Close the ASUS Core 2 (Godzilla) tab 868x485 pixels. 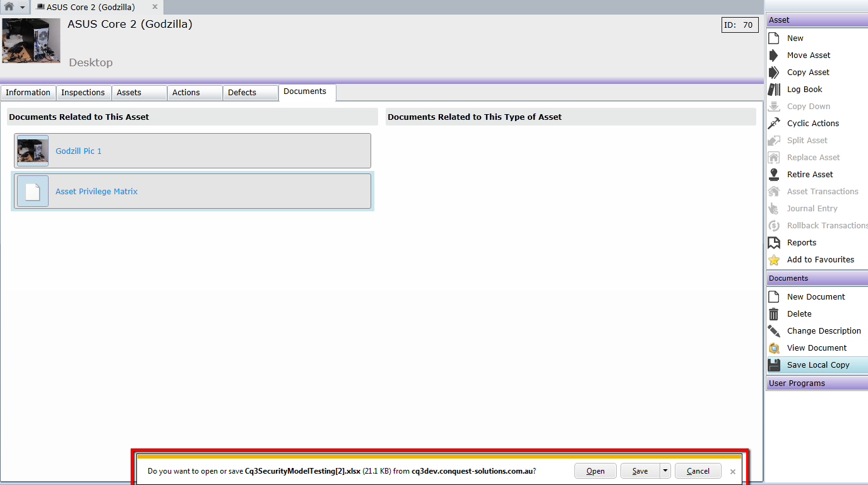(x=155, y=7)
